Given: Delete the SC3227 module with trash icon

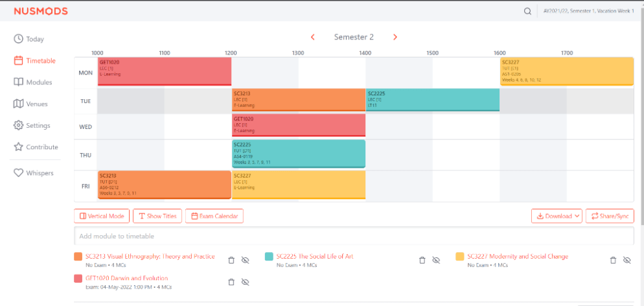Looking at the screenshot, I should (613, 260).
